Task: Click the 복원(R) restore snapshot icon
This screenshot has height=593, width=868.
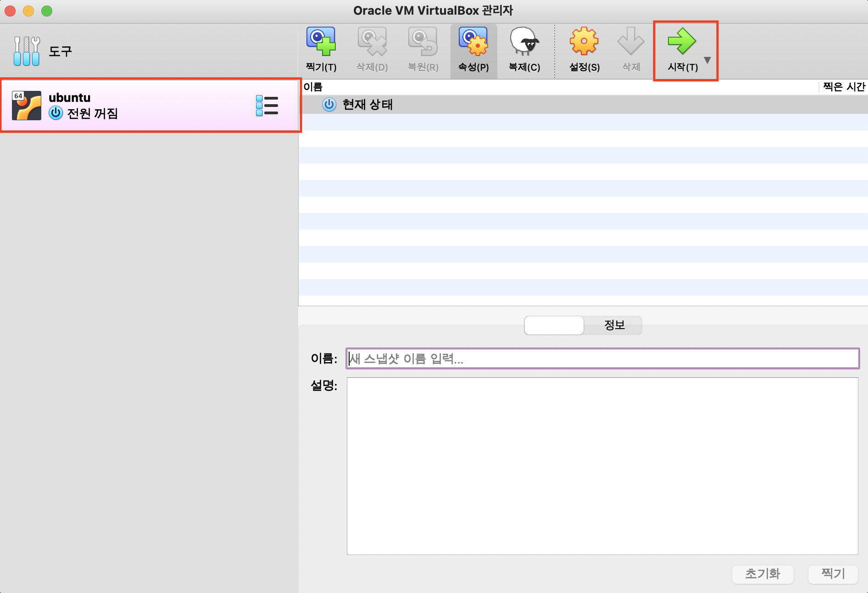Action: [423, 42]
